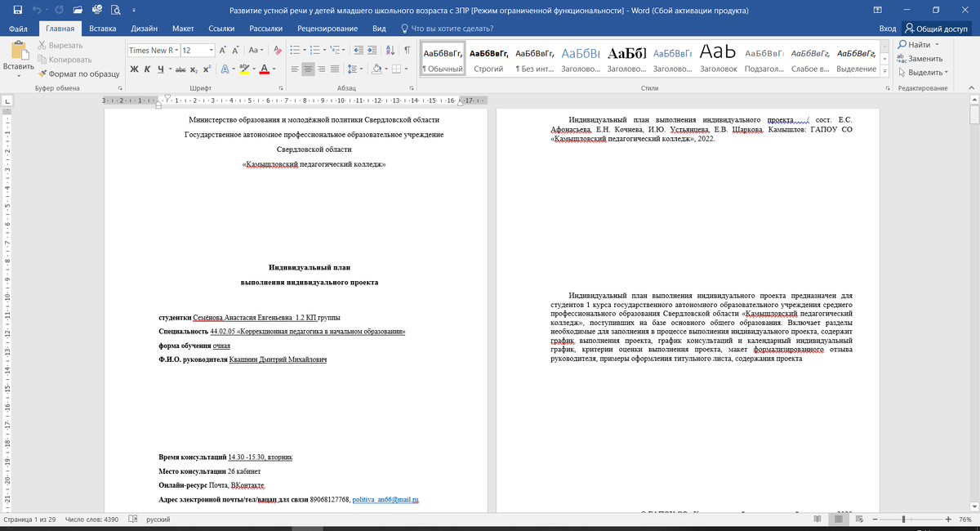Open politiva_an66@mail.ru email link

coord(385,499)
